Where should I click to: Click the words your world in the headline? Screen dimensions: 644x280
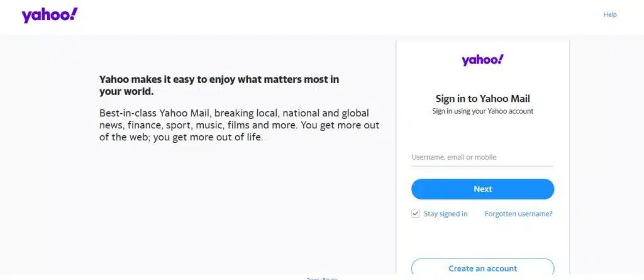pos(126,91)
